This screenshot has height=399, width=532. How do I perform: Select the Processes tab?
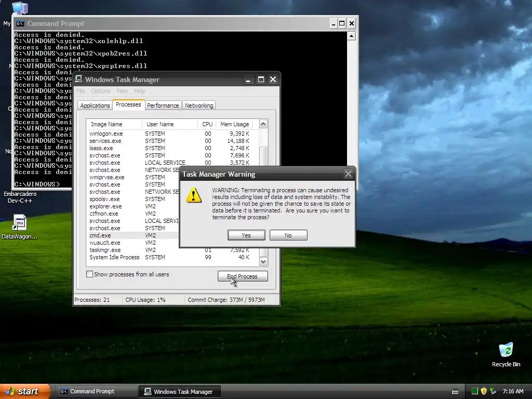[128, 104]
